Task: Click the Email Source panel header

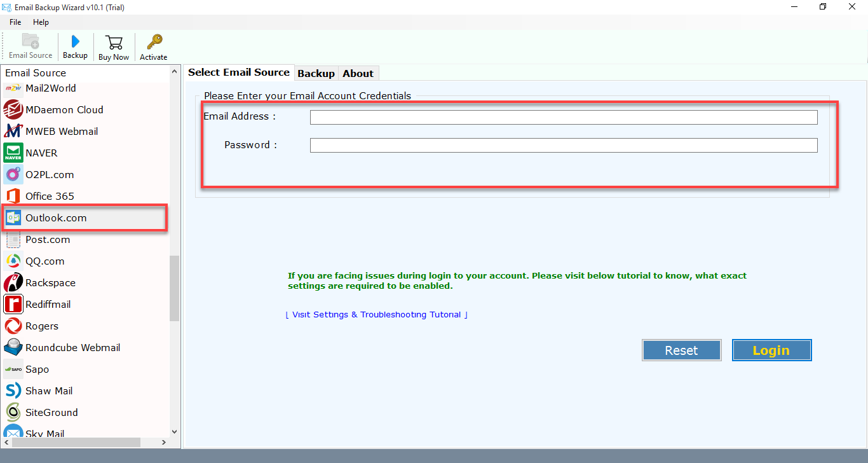Action: (x=36, y=73)
